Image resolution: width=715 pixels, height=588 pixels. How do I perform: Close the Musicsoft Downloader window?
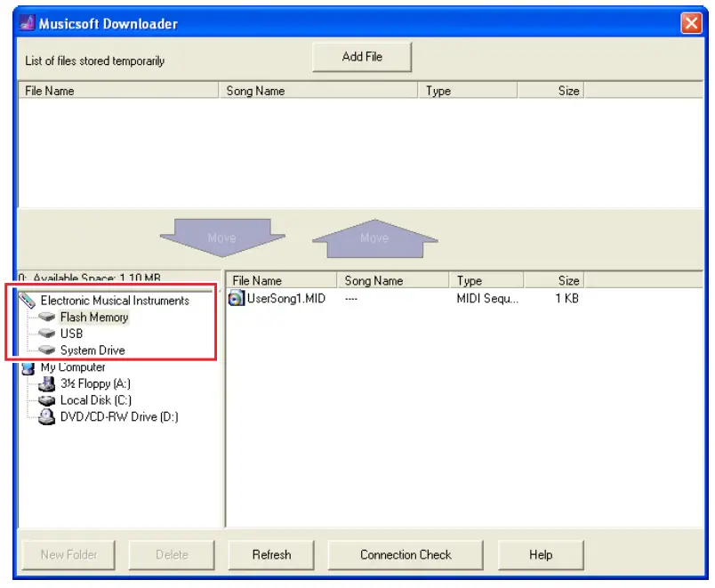click(x=691, y=24)
